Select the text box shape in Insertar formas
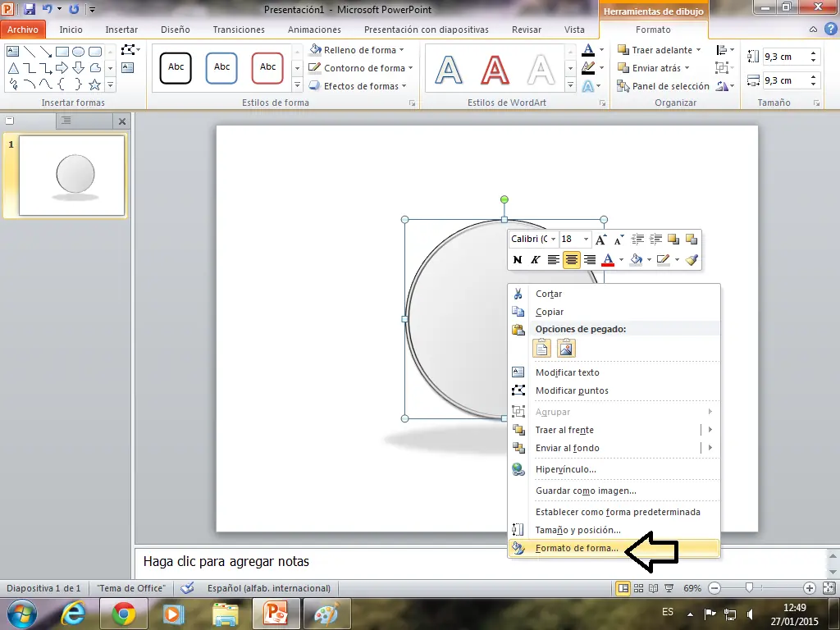Screen dimensions: 840x630 pos(12,52)
